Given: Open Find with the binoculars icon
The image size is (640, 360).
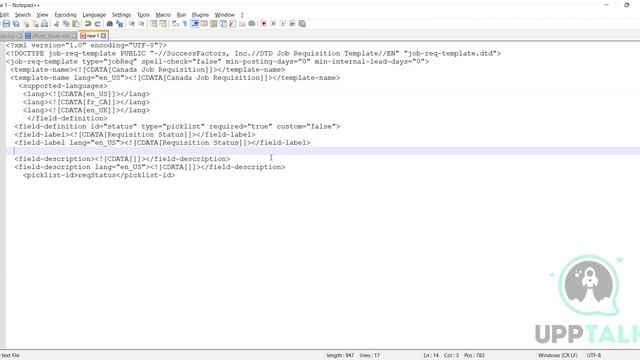Looking at the screenshot, I should point(110,24).
